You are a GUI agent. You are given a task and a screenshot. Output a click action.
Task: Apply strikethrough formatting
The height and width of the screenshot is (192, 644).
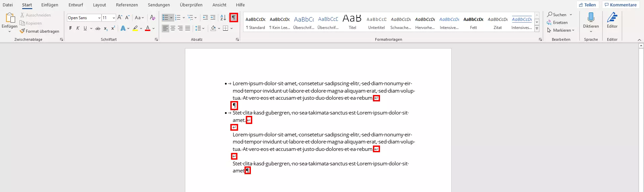[x=98, y=28]
